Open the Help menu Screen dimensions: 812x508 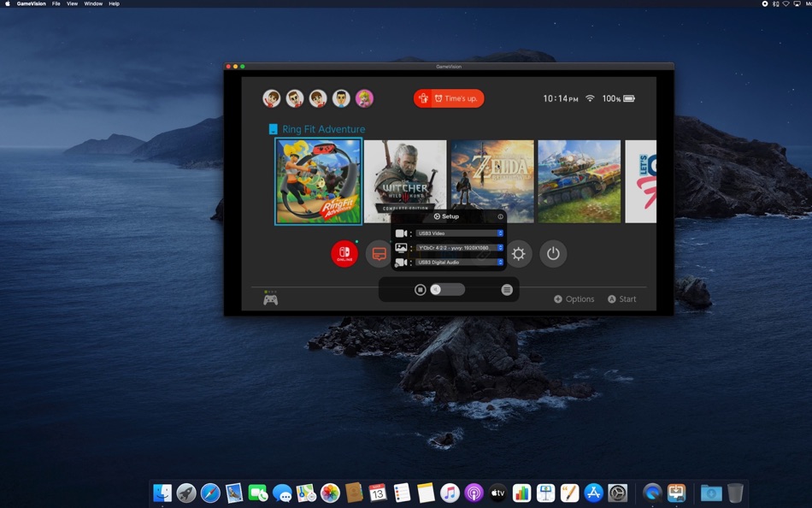pos(114,3)
